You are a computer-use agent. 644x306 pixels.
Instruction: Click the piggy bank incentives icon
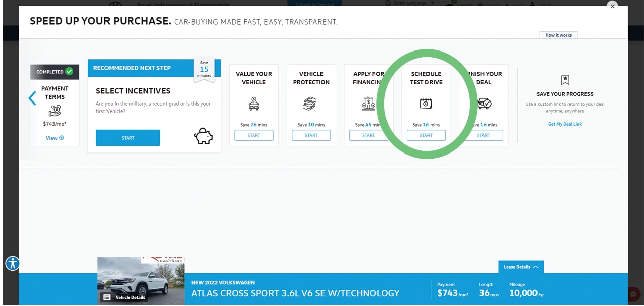[203, 136]
